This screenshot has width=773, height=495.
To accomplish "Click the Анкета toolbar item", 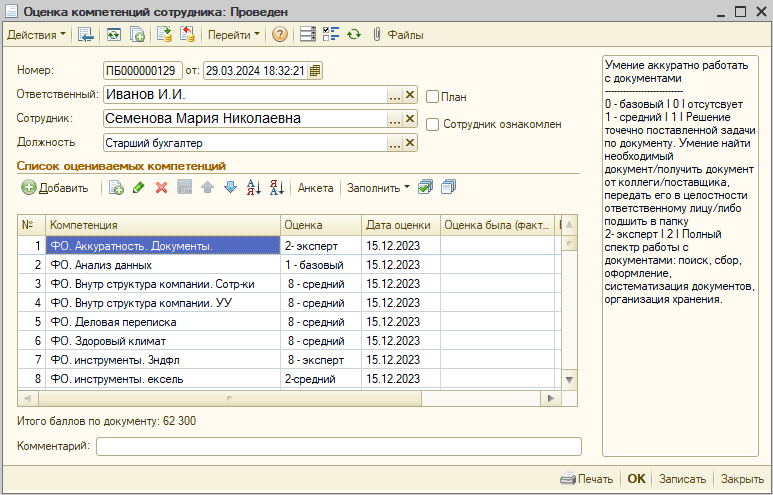I will [316, 188].
